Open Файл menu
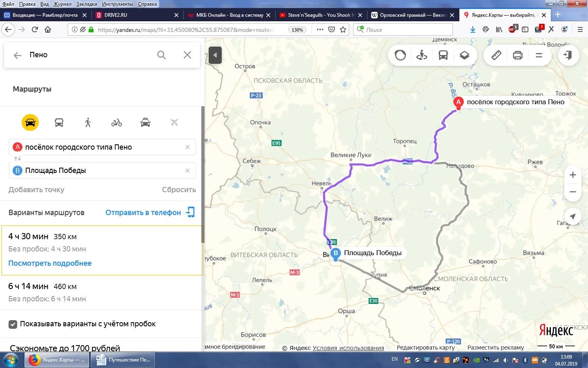 click(8, 4)
